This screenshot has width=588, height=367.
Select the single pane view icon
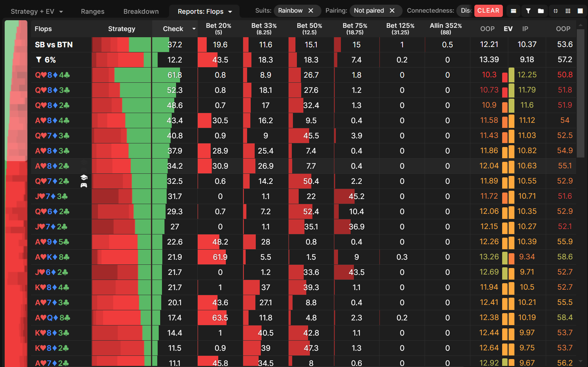coord(580,11)
